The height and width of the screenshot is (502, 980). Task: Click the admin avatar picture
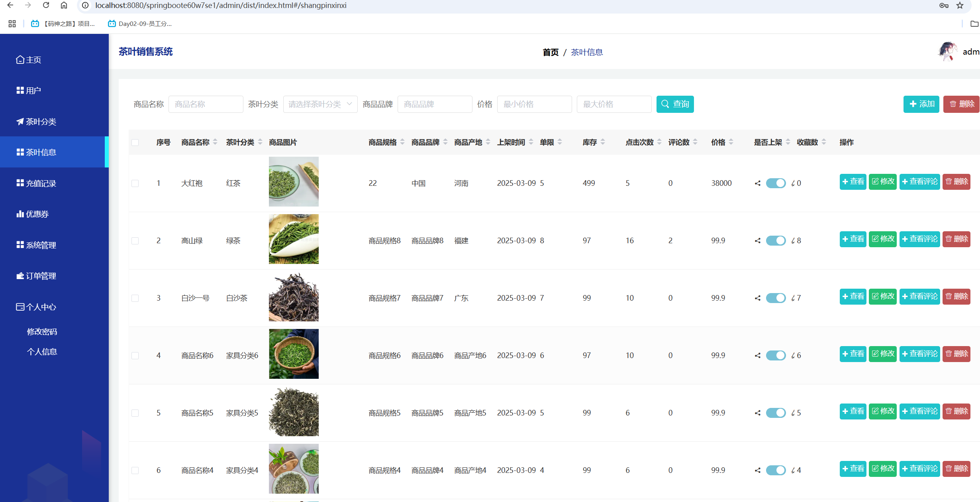[x=947, y=52]
